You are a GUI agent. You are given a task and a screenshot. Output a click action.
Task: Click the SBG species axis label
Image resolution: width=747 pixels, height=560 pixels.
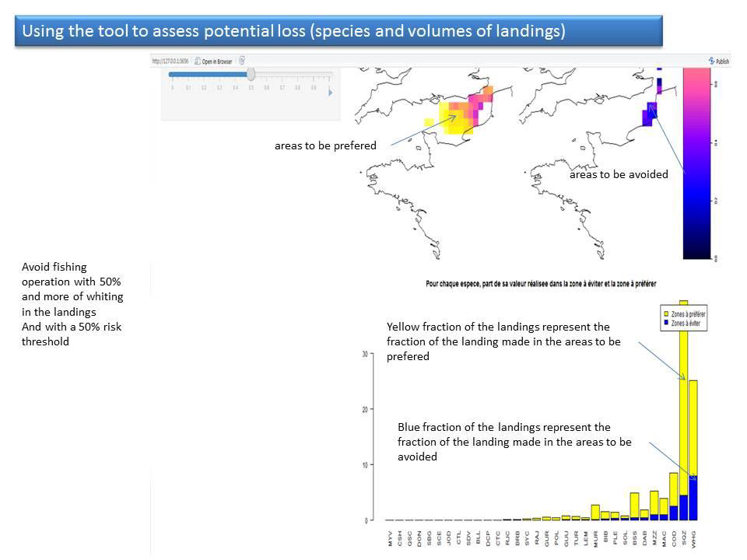[430, 538]
